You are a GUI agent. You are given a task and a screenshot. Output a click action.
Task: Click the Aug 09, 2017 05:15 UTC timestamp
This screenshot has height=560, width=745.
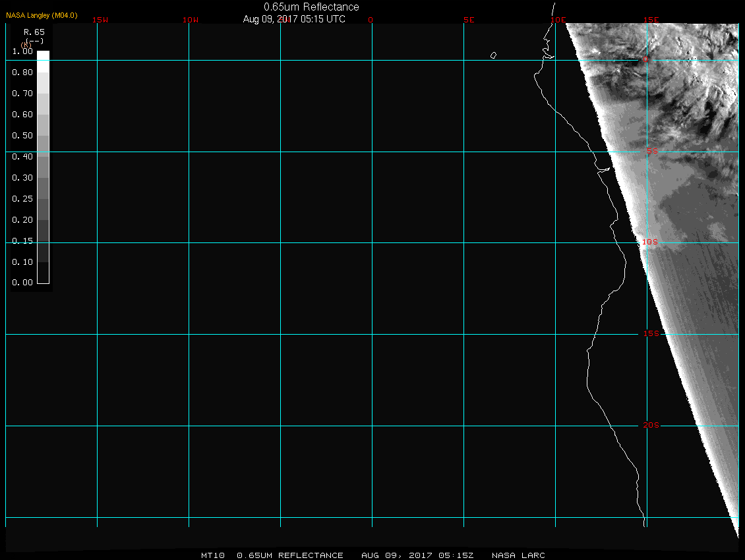(294, 19)
